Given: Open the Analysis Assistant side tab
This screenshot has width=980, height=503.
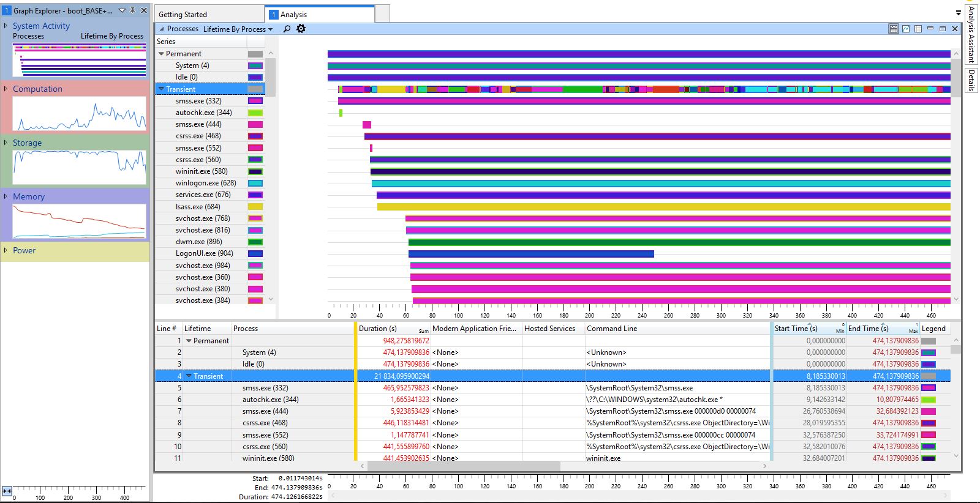Looking at the screenshot, I should coord(971,34).
